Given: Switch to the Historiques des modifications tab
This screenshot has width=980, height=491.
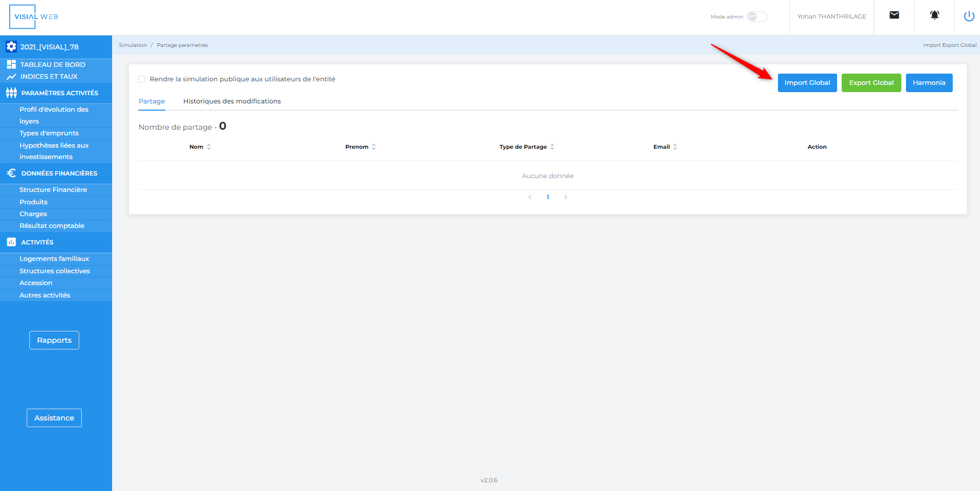Looking at the screenshot, I should [x=232, y=101].
